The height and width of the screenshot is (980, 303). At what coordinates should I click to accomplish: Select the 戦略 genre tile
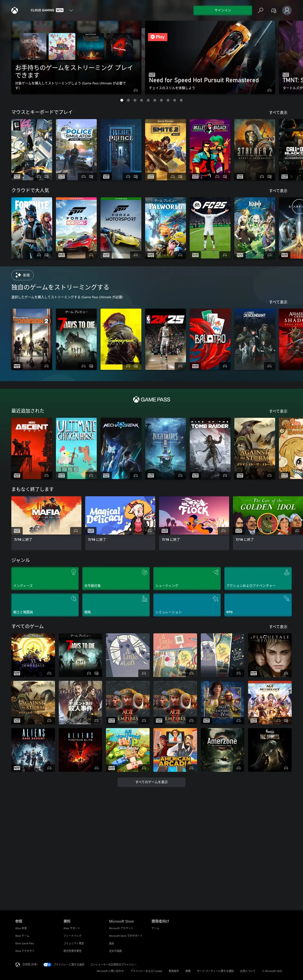point(116,605)
